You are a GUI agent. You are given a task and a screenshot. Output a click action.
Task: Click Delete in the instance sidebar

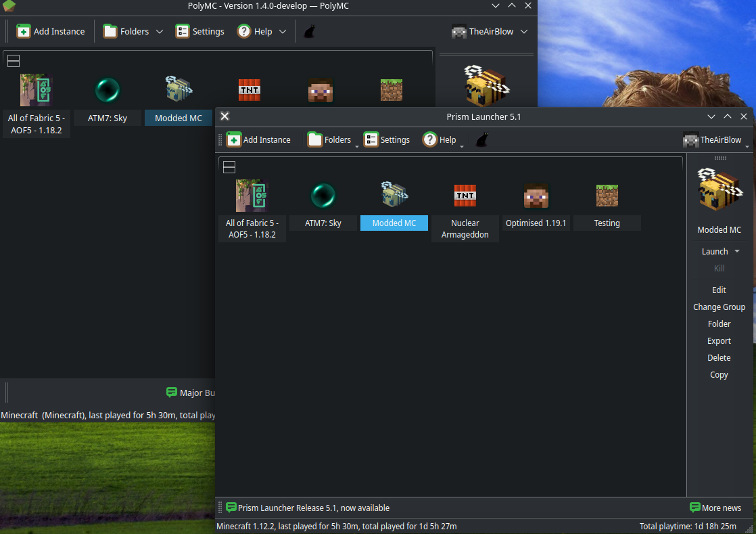click(719, 357)
